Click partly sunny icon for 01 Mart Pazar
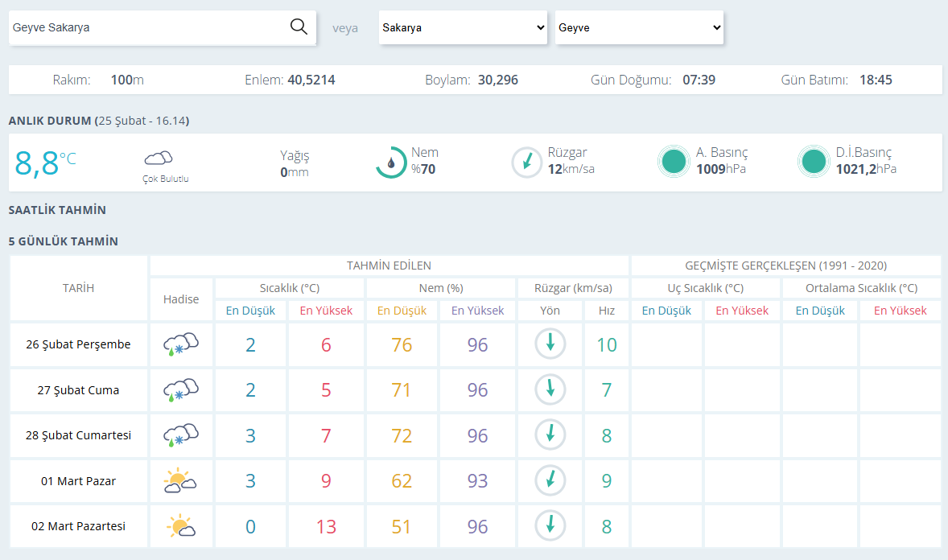Screen dimensions: 948x560 point(180,481)
